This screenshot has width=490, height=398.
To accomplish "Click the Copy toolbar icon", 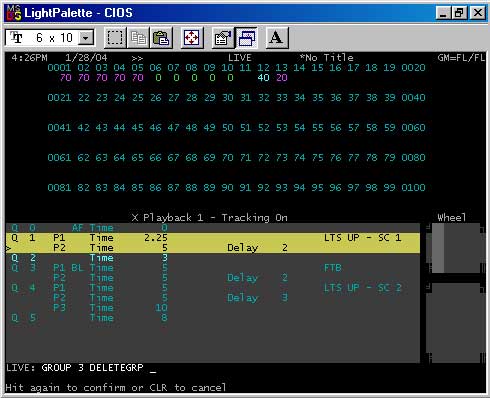I will tap(138, 38).
